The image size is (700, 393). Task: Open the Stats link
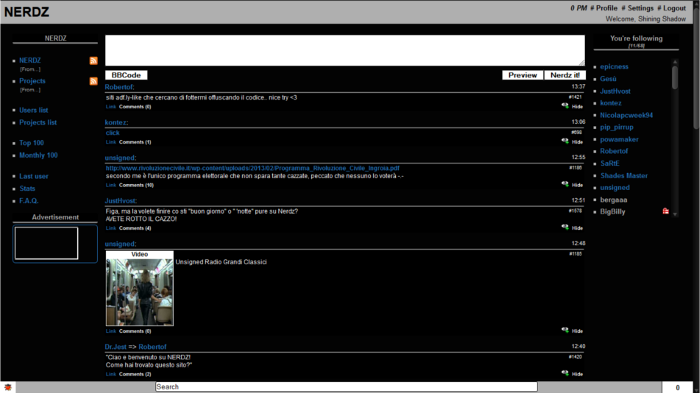tap(27, 188)
